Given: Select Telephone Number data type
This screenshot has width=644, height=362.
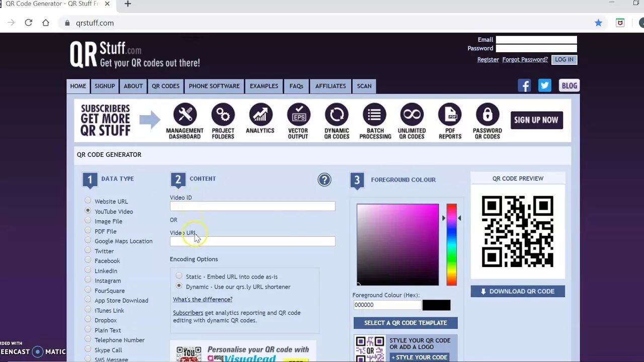Looking at the screenshot, I should (x=88, y=339).
